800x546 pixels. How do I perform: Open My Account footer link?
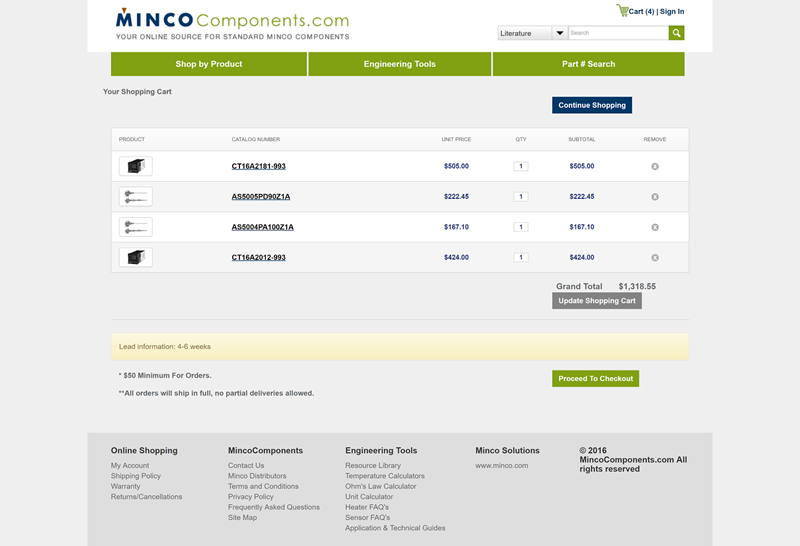[130, 465]
